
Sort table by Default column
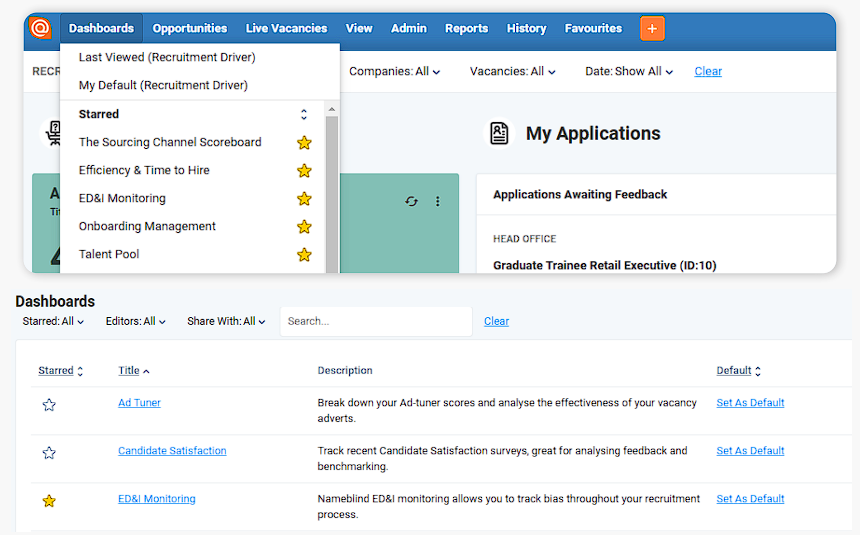click(x=738, y=370)
